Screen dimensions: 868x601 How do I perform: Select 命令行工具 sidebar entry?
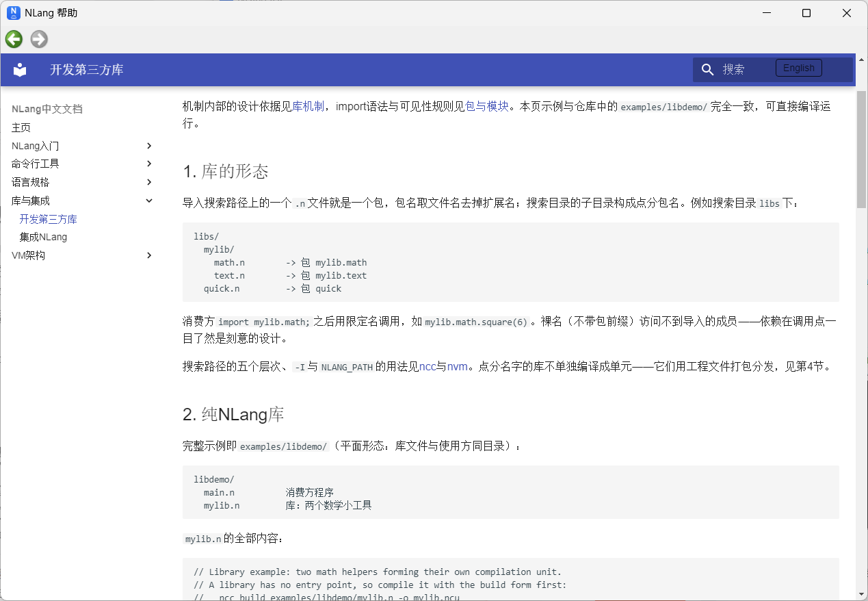(x=36, y=164)
